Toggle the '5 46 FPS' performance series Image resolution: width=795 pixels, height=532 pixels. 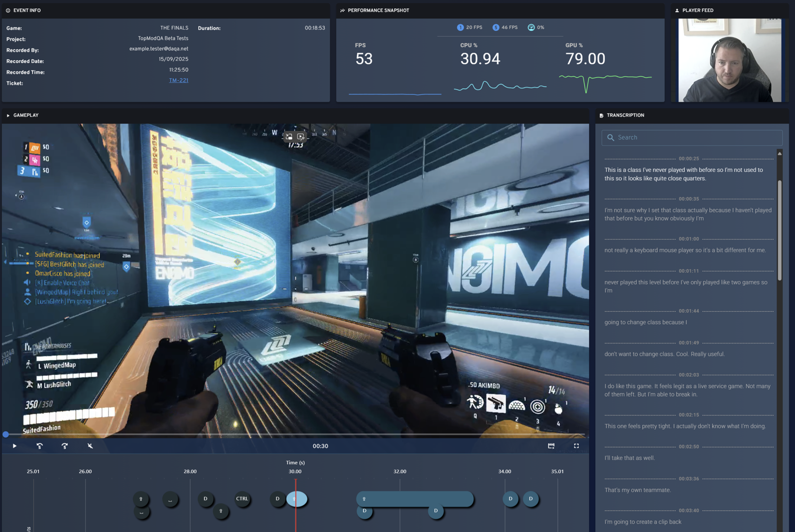pos(505,27)
